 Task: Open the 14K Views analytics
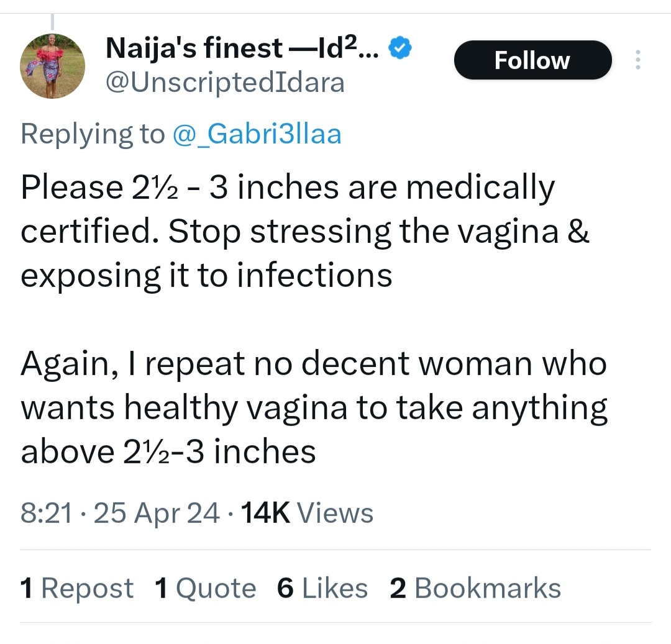click(x=307, y=513)
